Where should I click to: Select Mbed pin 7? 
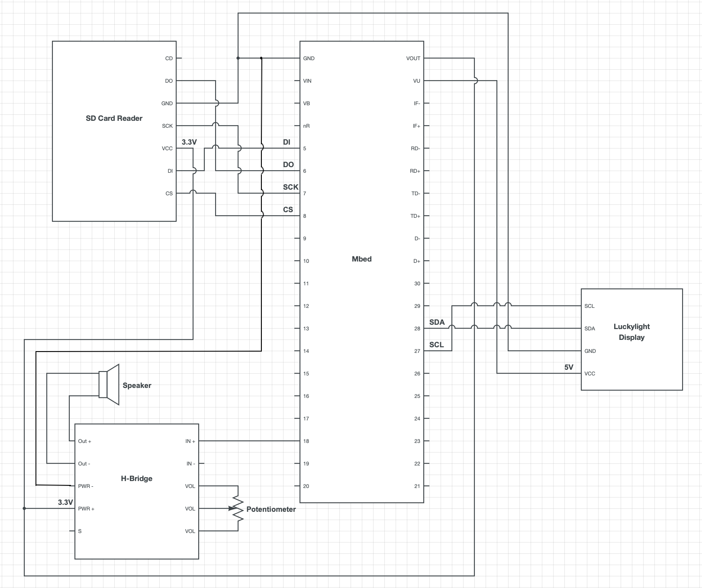pyautogui.click(x=305, y=194)
